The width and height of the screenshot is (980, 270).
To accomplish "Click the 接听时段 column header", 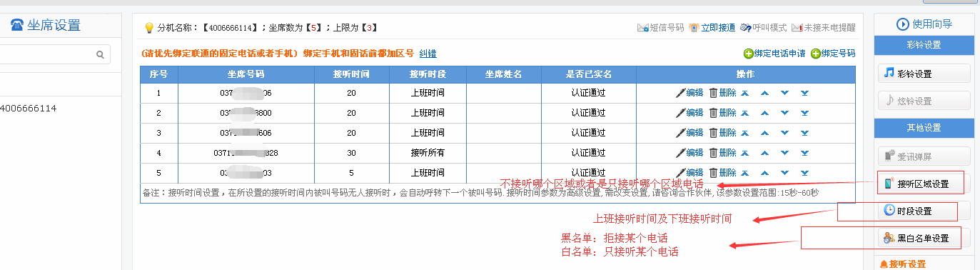I will 428,74.
